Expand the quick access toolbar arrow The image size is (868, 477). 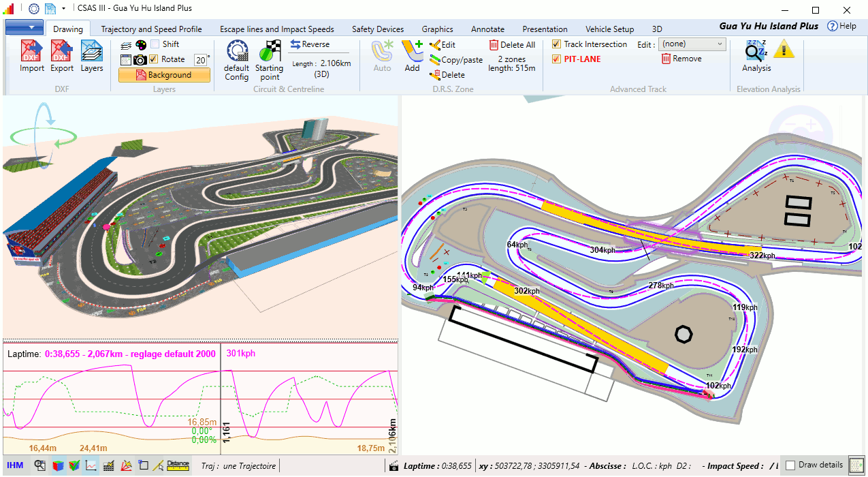coord(63,9)
